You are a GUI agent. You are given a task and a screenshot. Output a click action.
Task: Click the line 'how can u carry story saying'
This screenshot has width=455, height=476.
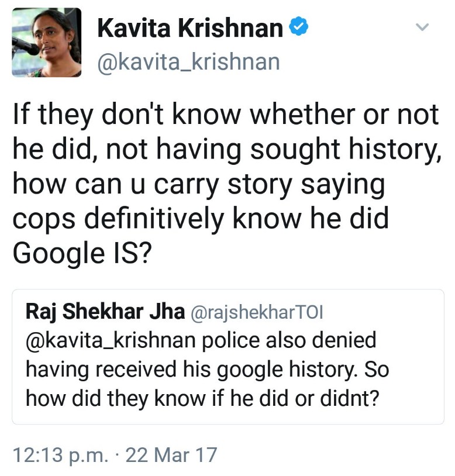(x=199, y=185)
